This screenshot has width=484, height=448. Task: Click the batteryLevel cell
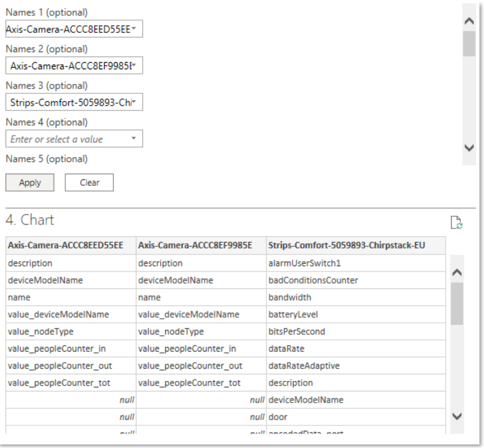tap(356, 314)
